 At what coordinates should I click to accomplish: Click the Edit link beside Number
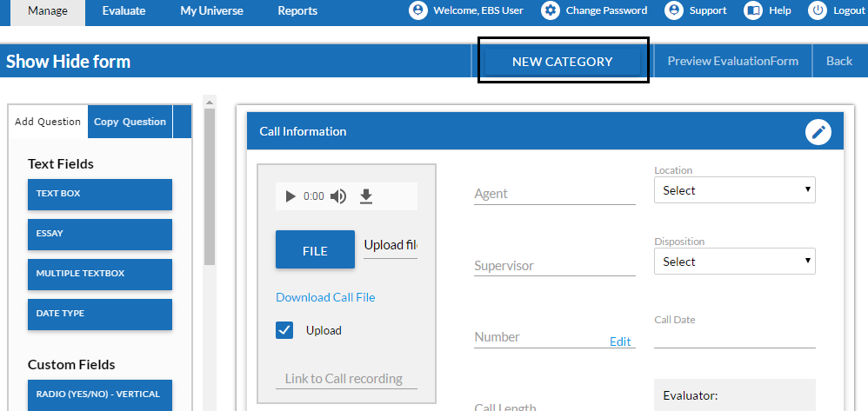620,341
